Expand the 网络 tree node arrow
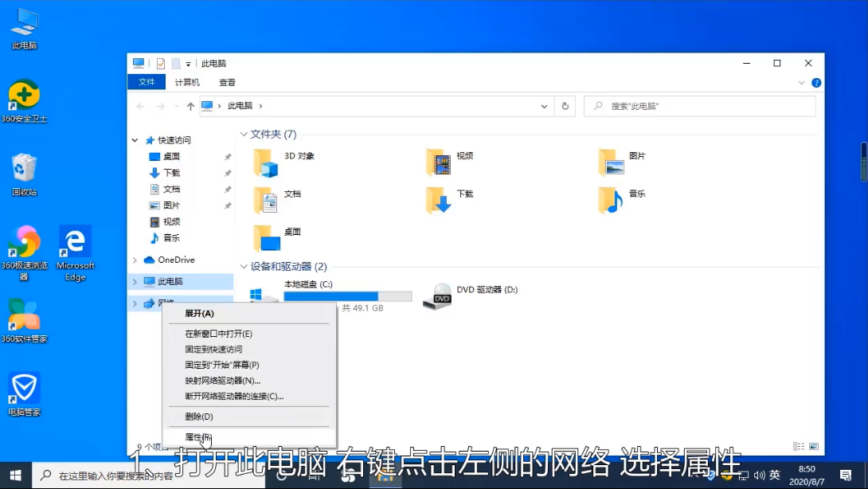 point(135,303)
